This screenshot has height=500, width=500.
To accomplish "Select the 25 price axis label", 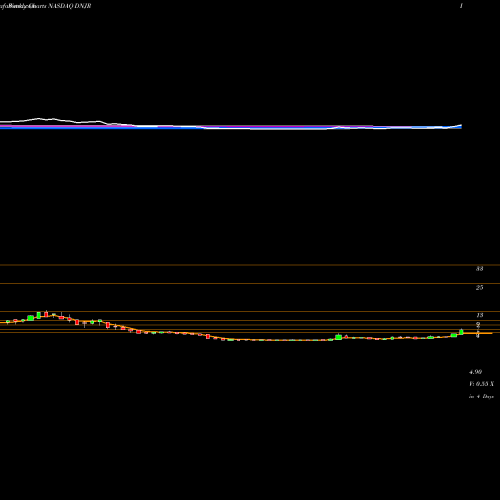I will 479,288.
